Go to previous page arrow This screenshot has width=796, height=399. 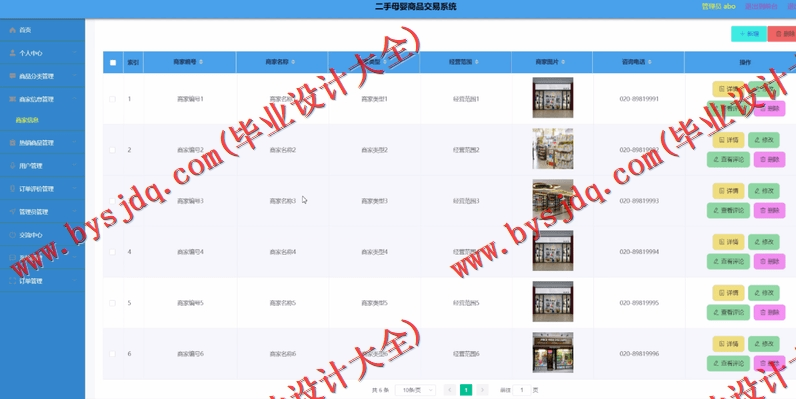pyautogui.click(x=449, y=390)
